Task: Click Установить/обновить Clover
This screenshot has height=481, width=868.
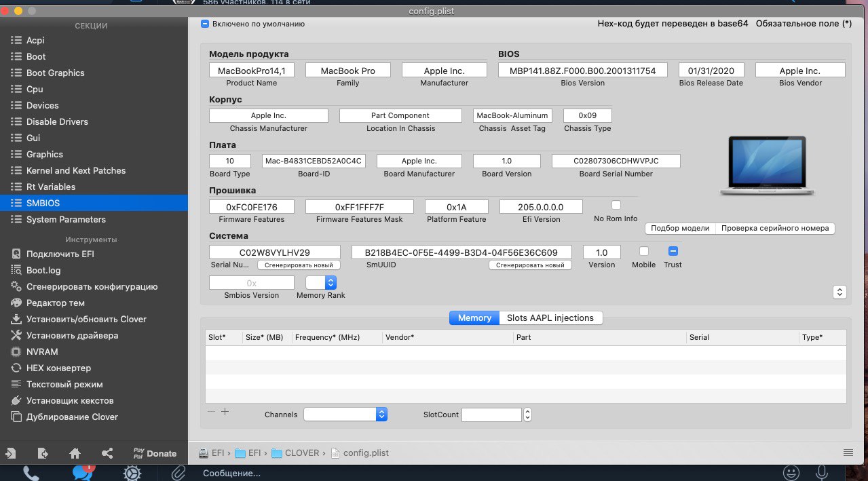Action: point(94,319)
